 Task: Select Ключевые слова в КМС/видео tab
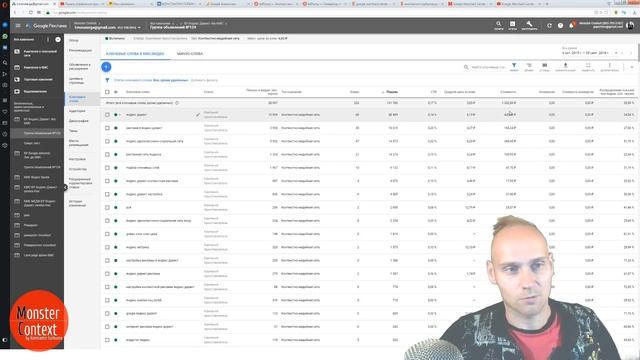click(x=135, y=53)
